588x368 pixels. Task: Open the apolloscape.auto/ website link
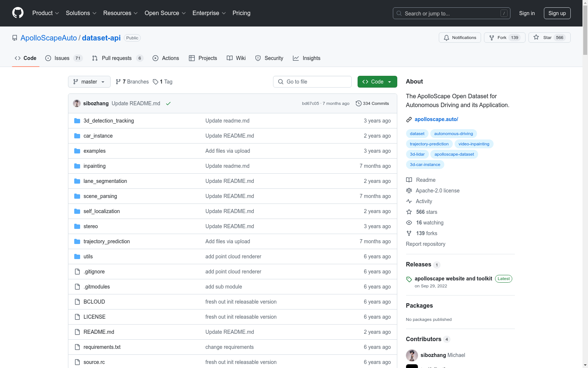(436, 119)
